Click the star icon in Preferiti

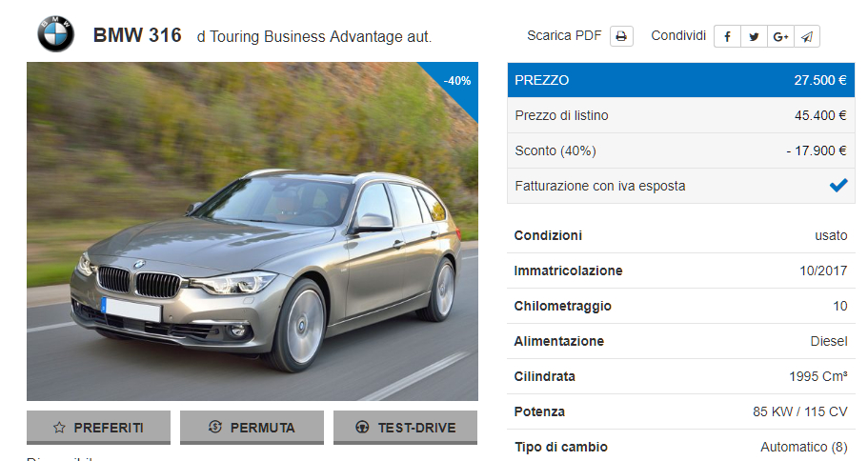coord(59,428)
